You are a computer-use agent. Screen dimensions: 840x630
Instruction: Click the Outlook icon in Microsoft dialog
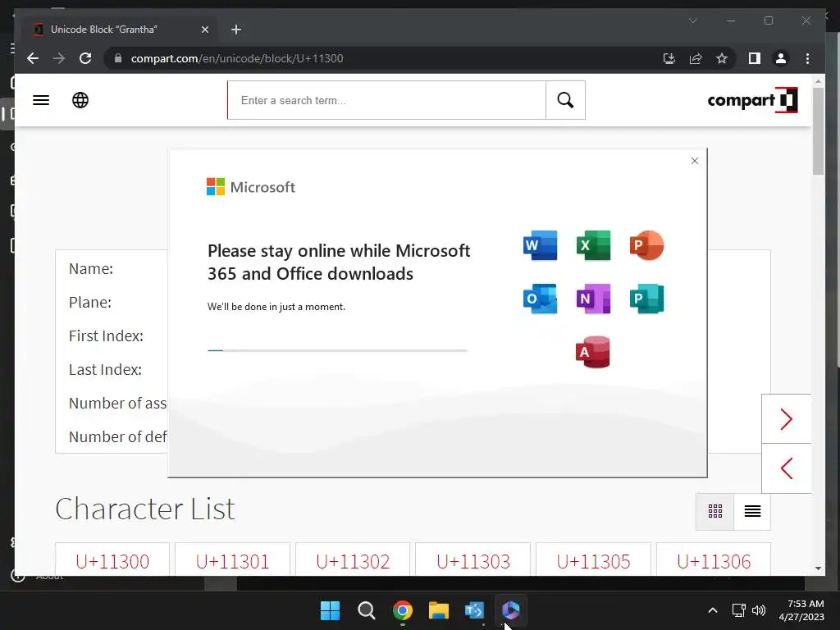click(x=540, y=299)
